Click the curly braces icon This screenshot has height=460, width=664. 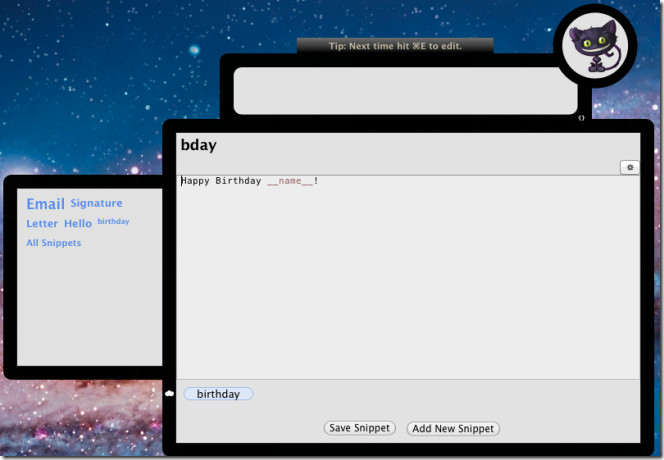tap(581, 118)
